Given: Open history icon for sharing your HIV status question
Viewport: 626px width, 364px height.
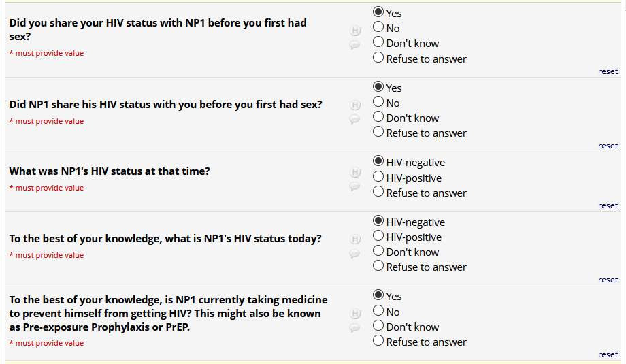Looking at the screenshot, I should (x=355, y=31).
